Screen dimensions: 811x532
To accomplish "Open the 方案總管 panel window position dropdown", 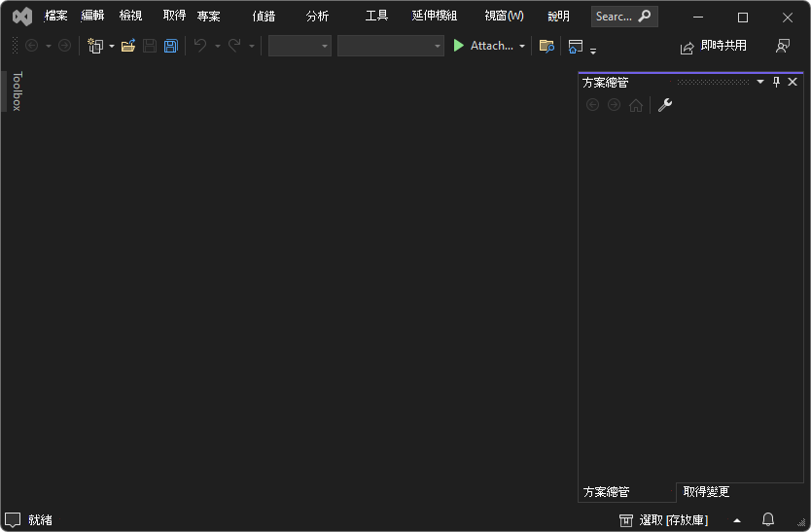I will click(760, 82).
